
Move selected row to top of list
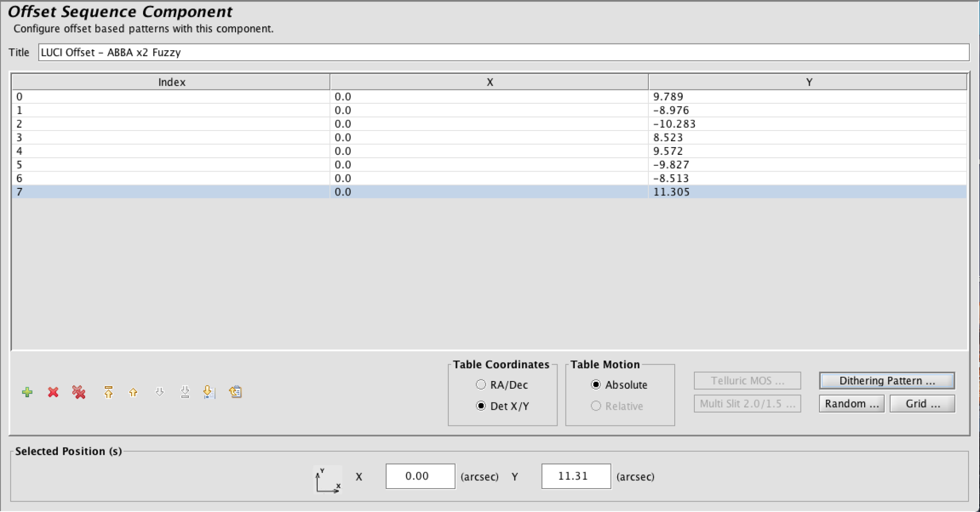point(109,392)
